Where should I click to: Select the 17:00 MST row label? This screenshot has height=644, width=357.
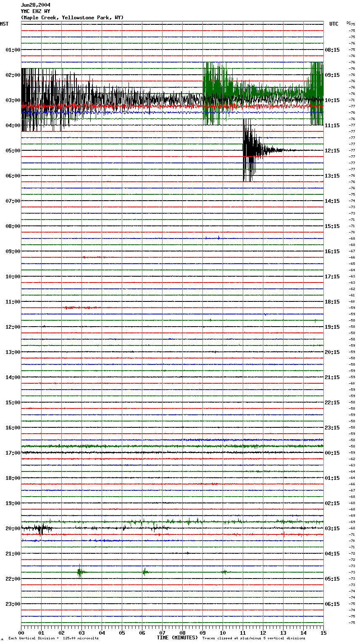tap(13, 453)
